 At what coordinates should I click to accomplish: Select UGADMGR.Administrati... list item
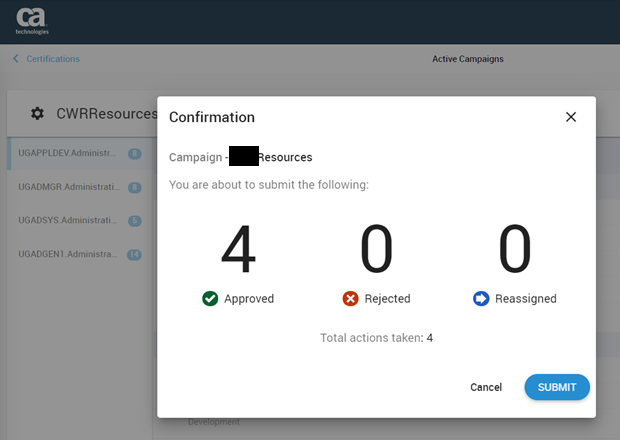pyautogui.click(x=68, y=187)
